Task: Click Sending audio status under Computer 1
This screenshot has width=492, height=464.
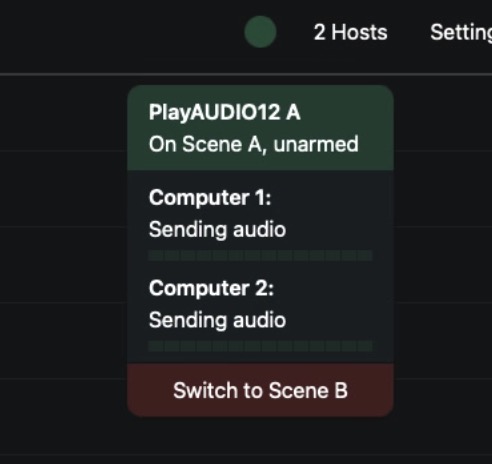Action: tap(217, 230)
